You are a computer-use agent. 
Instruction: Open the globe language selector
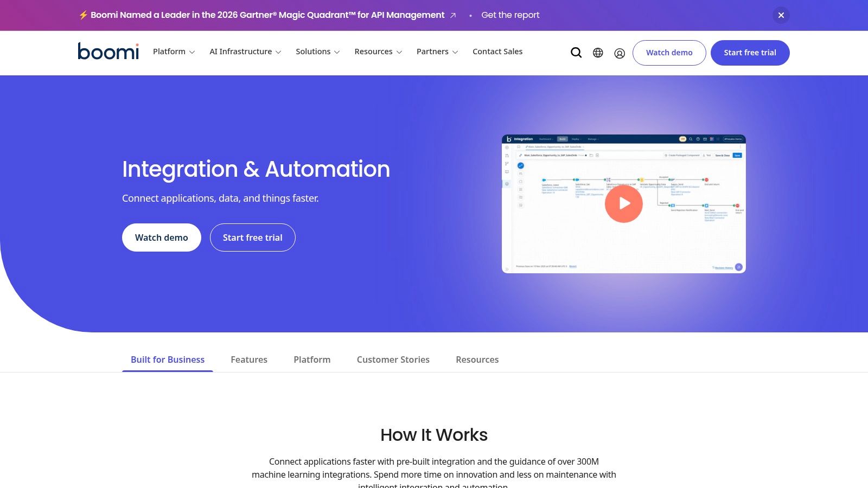tap(598, 53)
